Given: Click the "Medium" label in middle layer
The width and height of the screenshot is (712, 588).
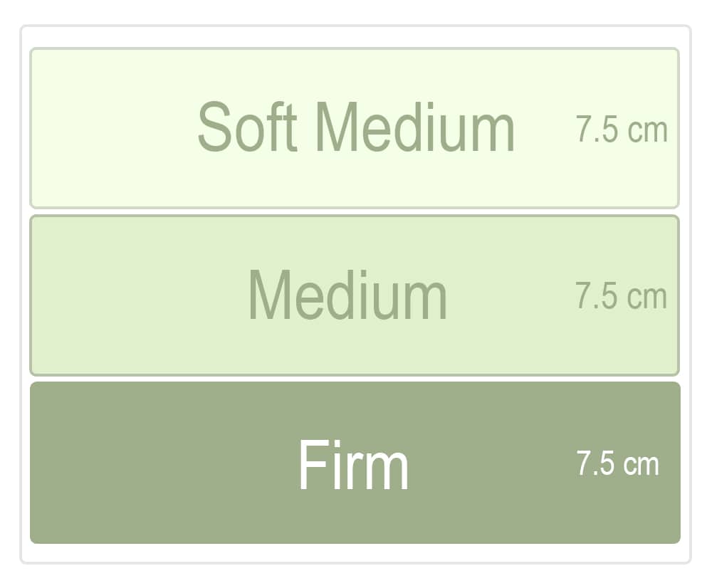Looking at the screenshot, I should pos(347,295).
